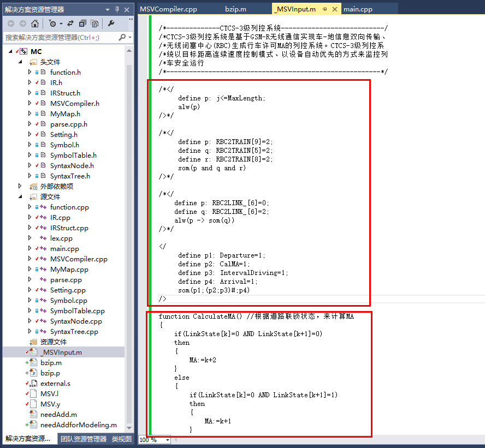This screenshot has width=485, height=448.
Task: Open Solution Explorer settings via the wrench icon
Action: [x=111, y=23]
